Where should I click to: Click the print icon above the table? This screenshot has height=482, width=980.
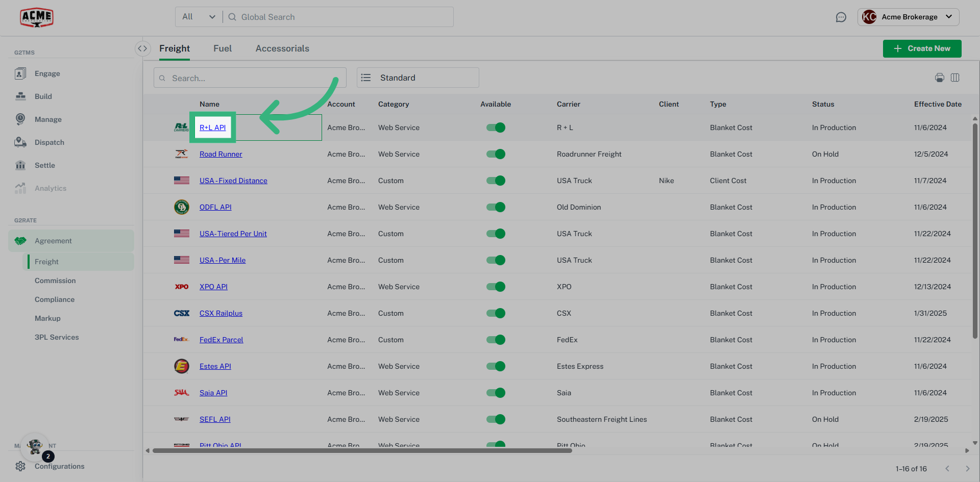click(939, 78)
